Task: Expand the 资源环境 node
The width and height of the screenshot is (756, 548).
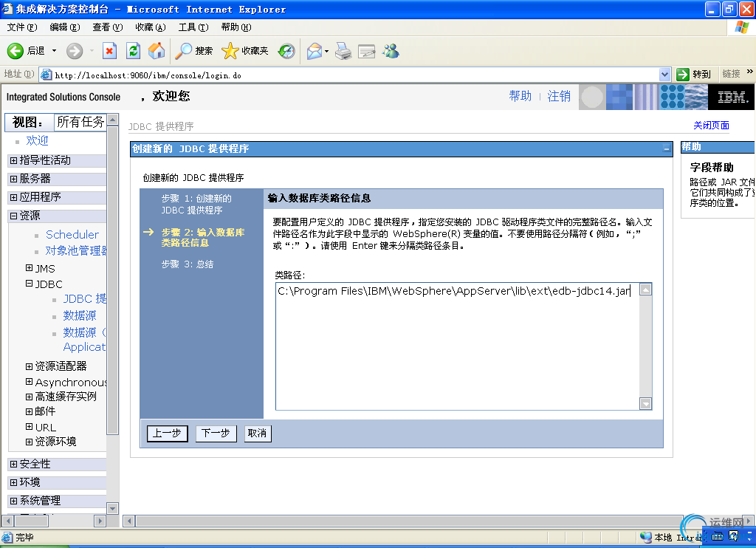Action: coord(29,442)
